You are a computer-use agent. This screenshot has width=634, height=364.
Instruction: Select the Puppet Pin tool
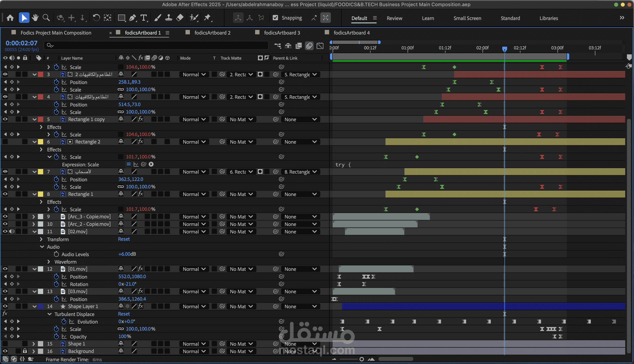[208, 18]
